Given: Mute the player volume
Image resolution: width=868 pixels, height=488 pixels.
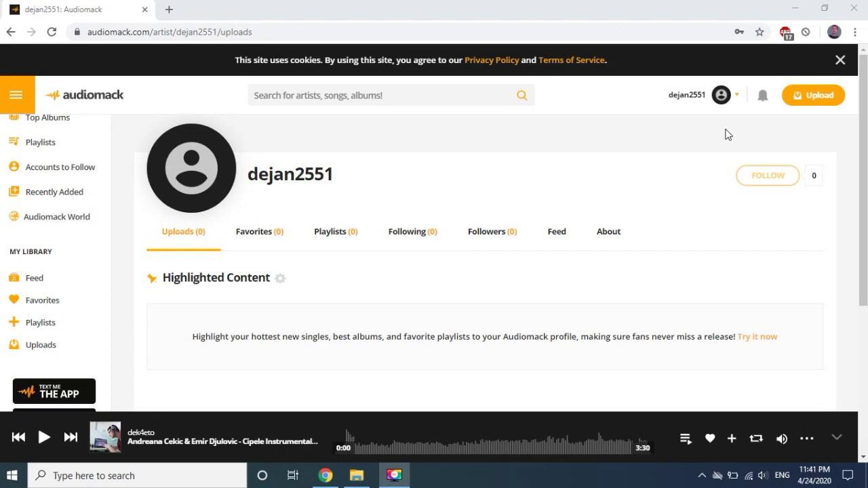Looking at the screenshot, I should (x=782, y=439).
